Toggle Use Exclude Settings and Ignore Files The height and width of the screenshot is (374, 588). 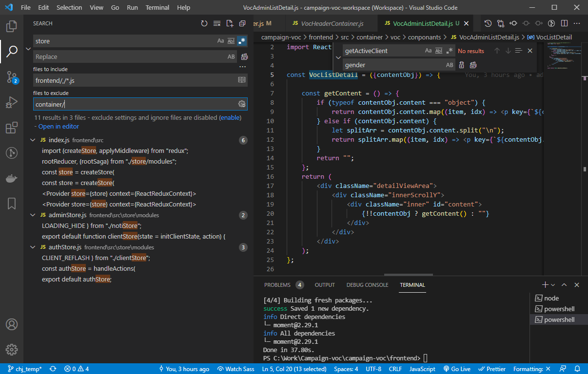[241, 104]
